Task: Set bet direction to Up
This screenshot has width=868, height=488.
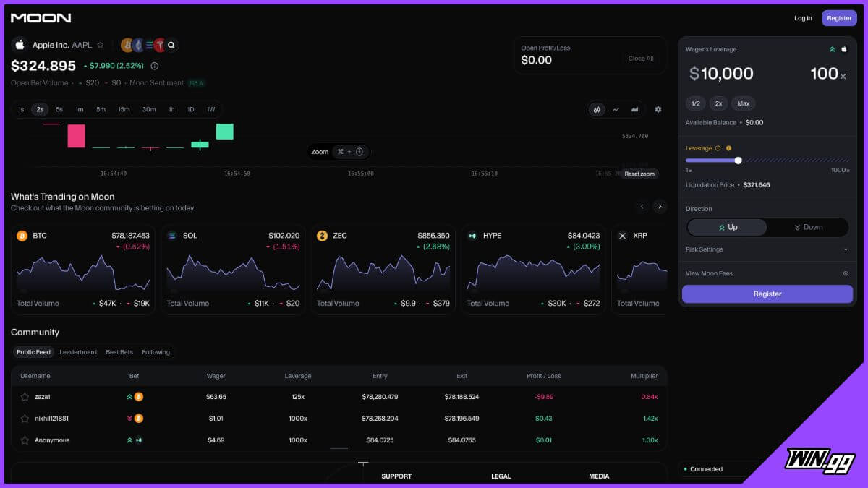Action: (728, 227)
